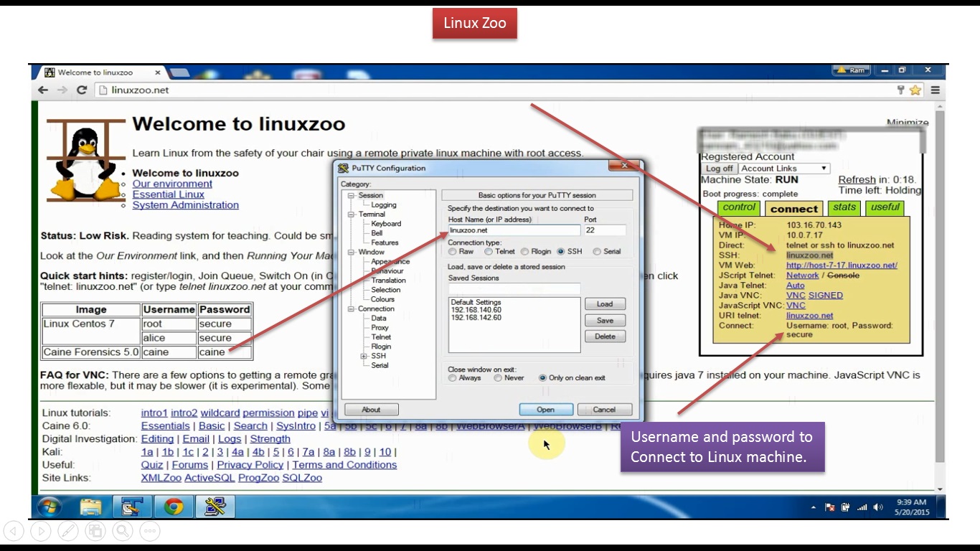Click Delete session button
Viewport: 980px width, 551px height.
point(605,336)
